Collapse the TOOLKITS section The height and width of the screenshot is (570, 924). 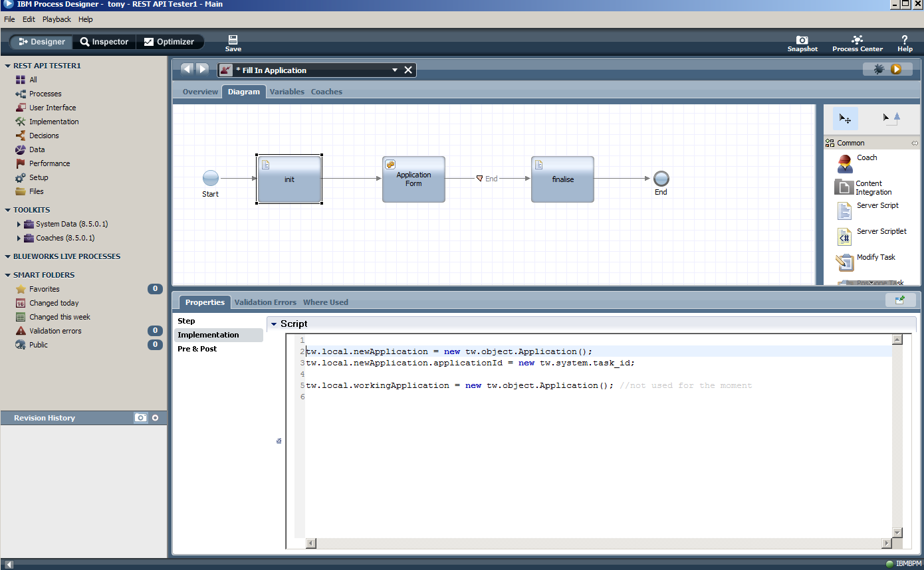click(8, 210)
